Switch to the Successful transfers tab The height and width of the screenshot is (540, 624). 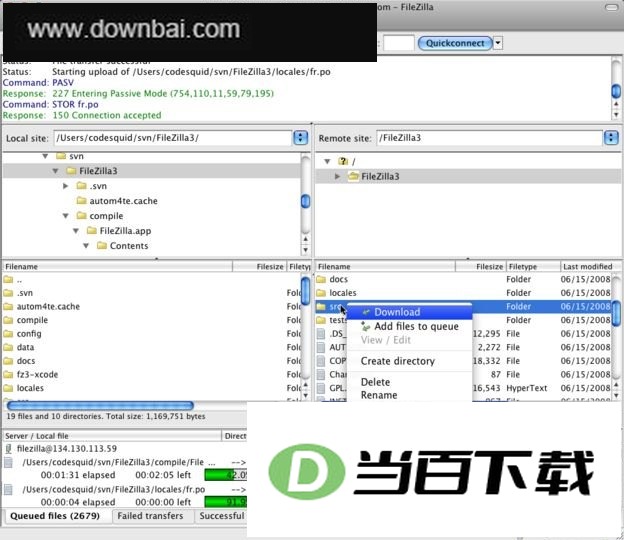[x=221, y=516]
